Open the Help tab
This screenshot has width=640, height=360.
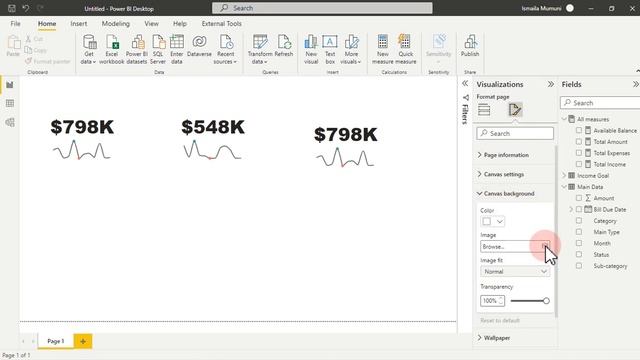[180, 24]
